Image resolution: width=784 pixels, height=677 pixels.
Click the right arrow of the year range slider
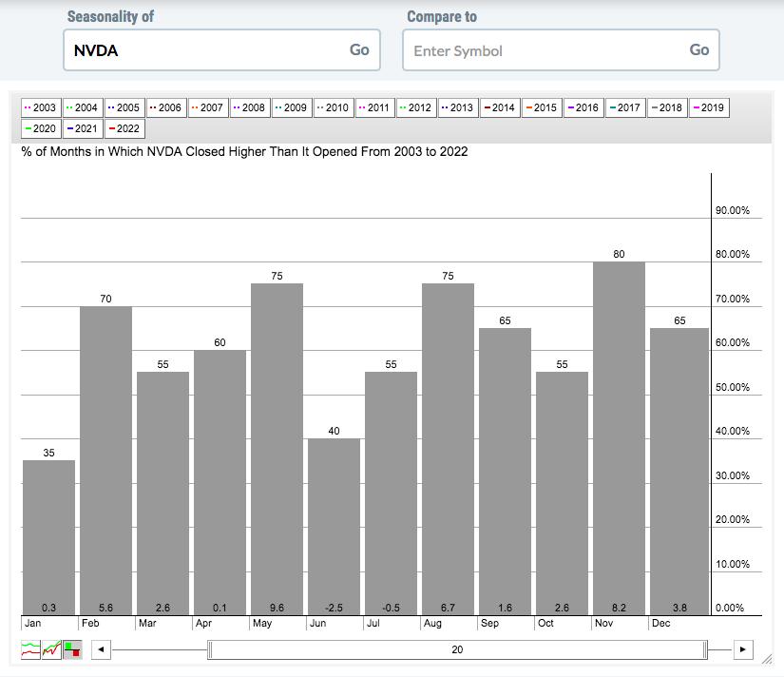(744, 650)
